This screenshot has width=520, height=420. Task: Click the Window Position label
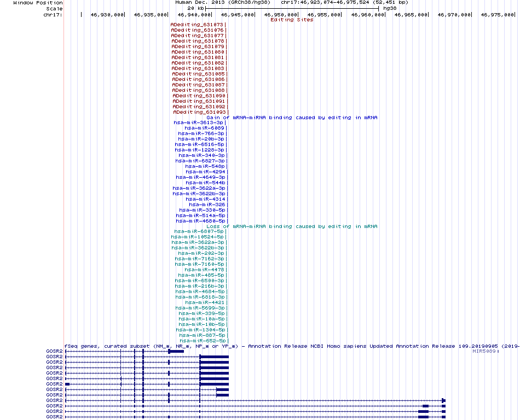[x=38, y=3]
